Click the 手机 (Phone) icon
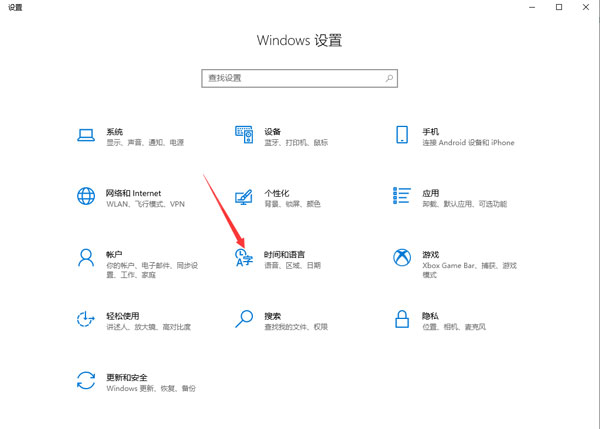The width and height of the screenshot is (600, 429). point(402,136)
